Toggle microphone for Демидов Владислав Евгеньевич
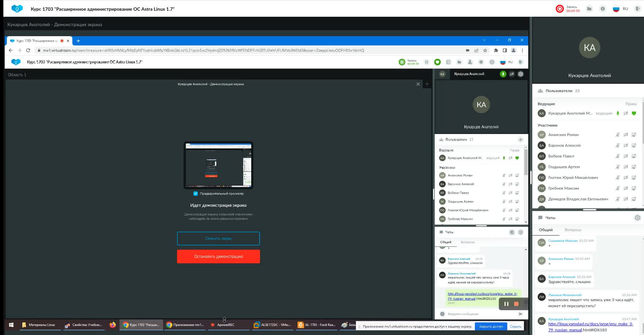 click(x=618, y=199)
